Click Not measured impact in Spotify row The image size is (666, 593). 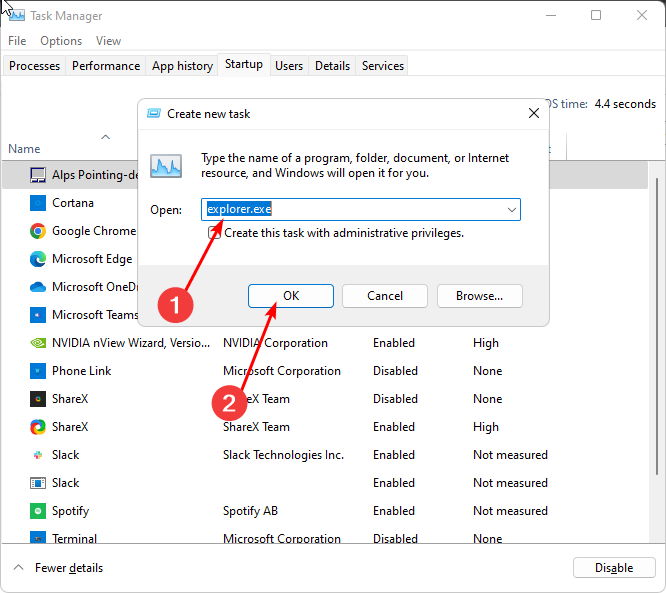tap(510, 511)
